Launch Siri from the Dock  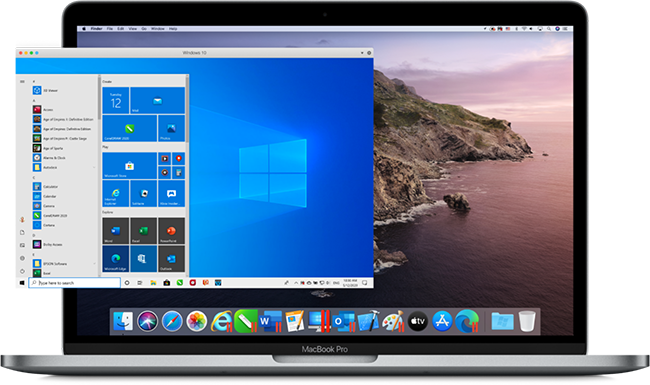click(148, 321)
